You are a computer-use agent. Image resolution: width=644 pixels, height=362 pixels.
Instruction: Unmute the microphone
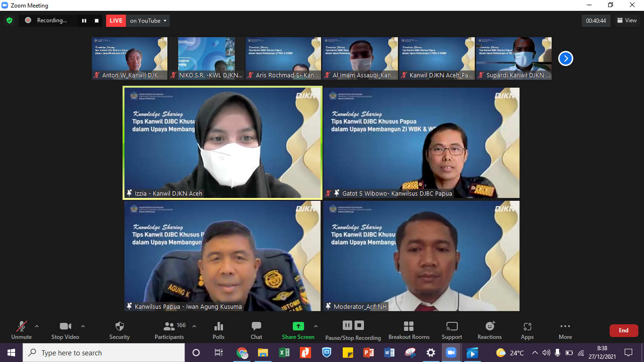point(21,330)
